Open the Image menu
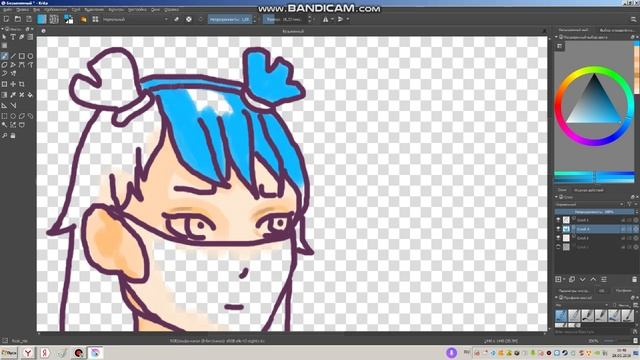This screenshot has height=360, width=640. pos(56,9)
